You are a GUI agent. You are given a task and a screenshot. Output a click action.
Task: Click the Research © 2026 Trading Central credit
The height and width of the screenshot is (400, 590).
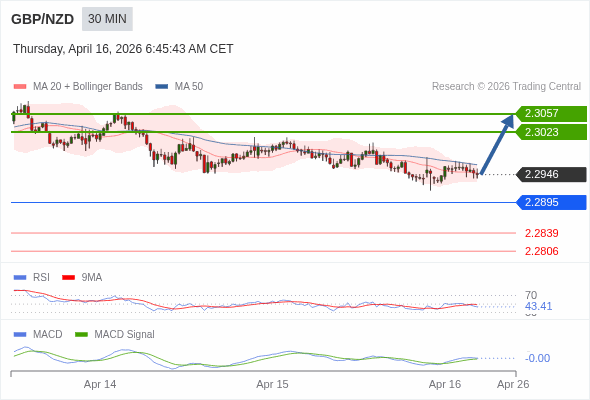(x=506, y=87)
